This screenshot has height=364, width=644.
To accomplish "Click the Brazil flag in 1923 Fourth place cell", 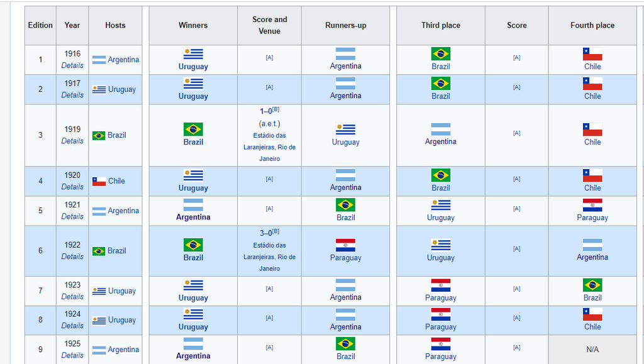I will click(592, 285).
